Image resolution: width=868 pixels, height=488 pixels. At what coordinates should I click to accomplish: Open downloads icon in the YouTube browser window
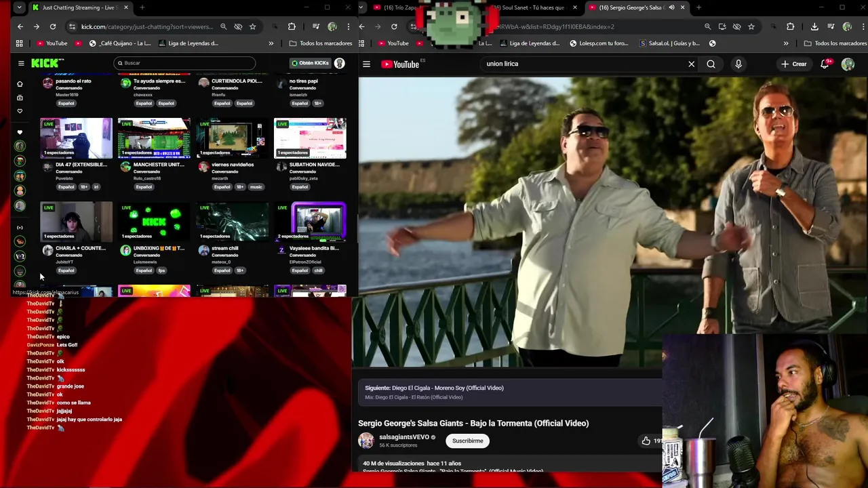coord(814,26)
